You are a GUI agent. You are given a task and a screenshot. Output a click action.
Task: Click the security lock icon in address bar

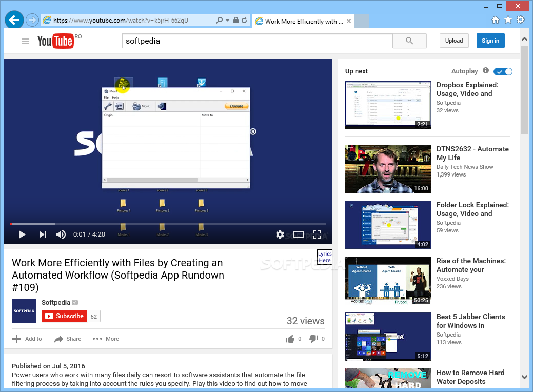click(x=236, y=20)
